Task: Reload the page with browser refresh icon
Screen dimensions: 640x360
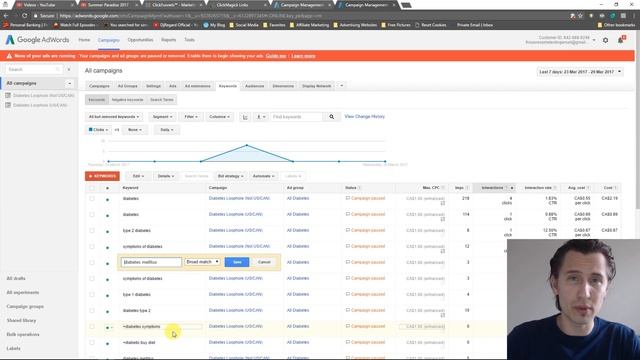Action: click(x=24, y=16)
